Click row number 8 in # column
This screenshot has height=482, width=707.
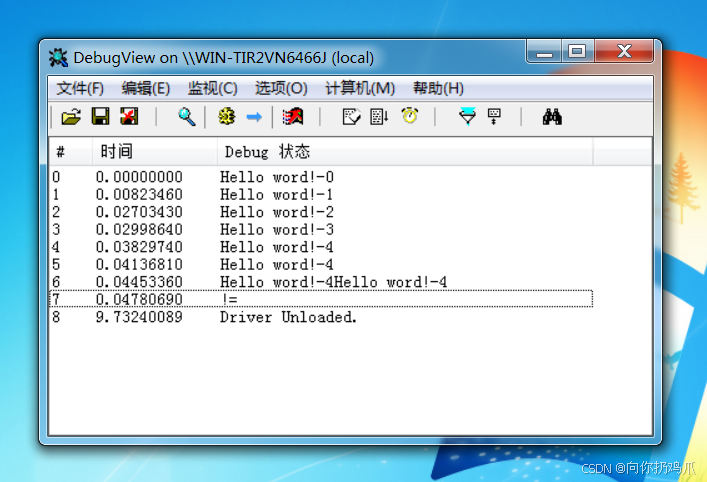tap(56, 317)
